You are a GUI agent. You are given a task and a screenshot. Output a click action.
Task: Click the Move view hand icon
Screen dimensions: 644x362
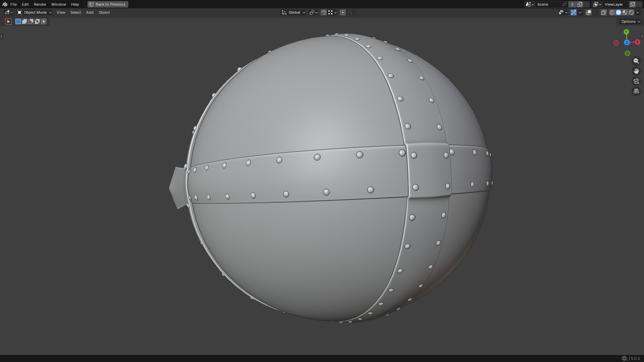click(636, 71)
